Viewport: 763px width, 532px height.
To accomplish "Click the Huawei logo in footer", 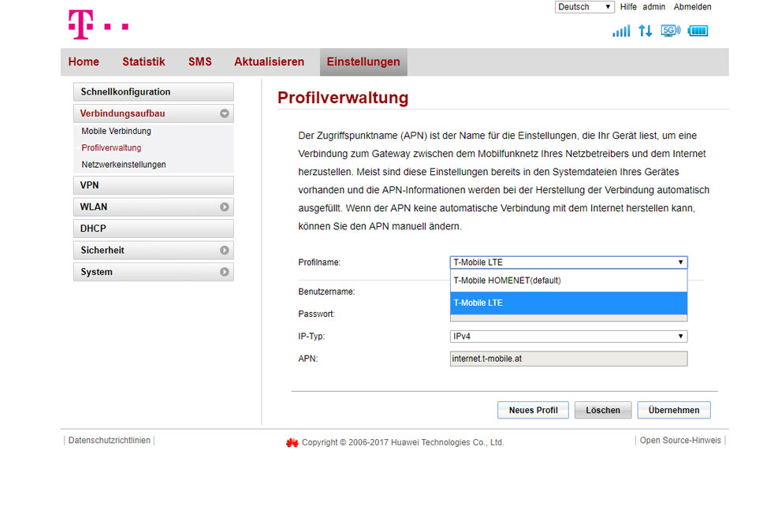I will tap(292, 442).
